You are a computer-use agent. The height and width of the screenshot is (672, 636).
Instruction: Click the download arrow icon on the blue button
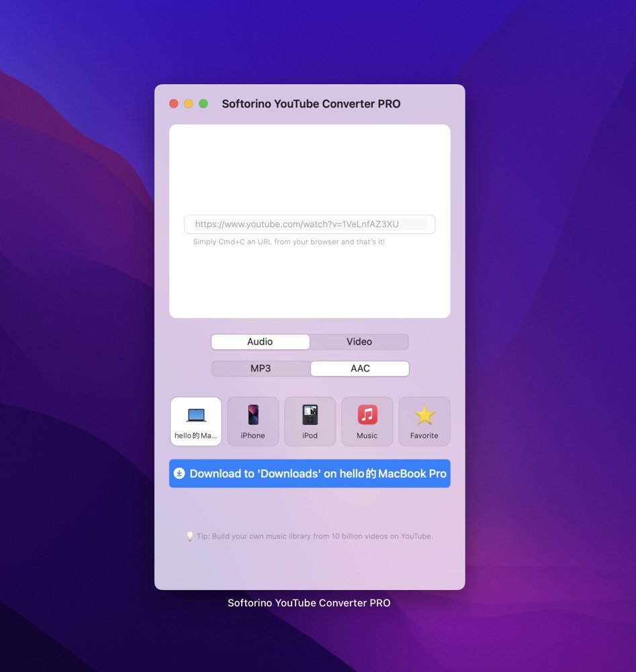tap(179, 473)
